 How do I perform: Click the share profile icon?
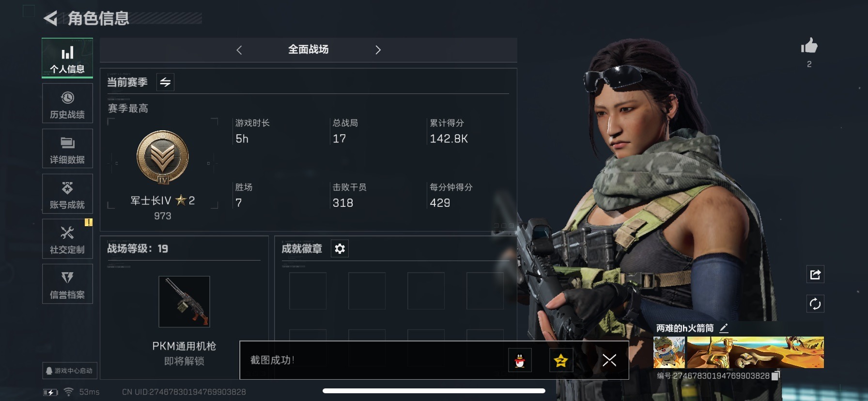tap(815, 275)
